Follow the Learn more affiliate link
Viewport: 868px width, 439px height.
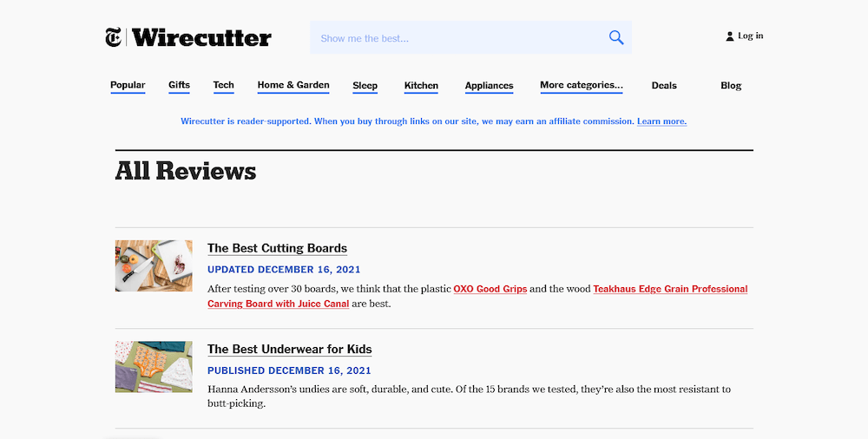662,121
